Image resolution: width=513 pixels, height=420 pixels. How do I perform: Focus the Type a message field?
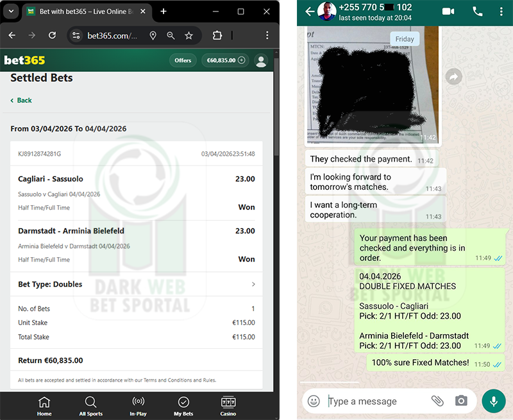[372, 401]
